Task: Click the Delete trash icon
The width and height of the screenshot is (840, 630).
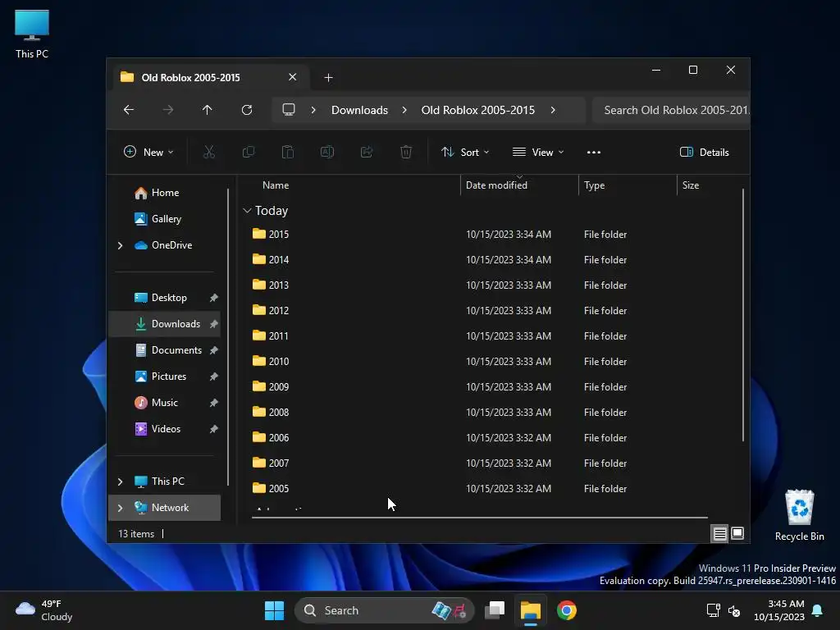Action: (406, 152)
